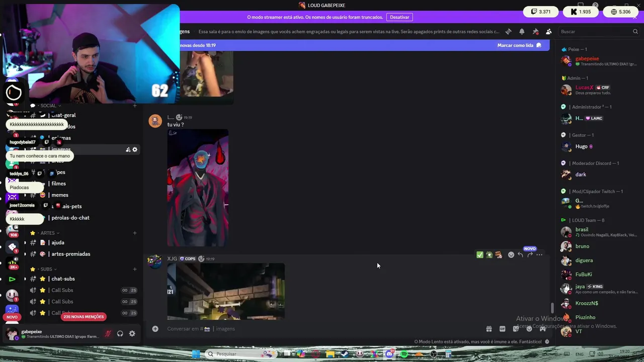Open the pérolas-do-chat channel
This screenshot has width=644, height=362.
pos(83,218)
